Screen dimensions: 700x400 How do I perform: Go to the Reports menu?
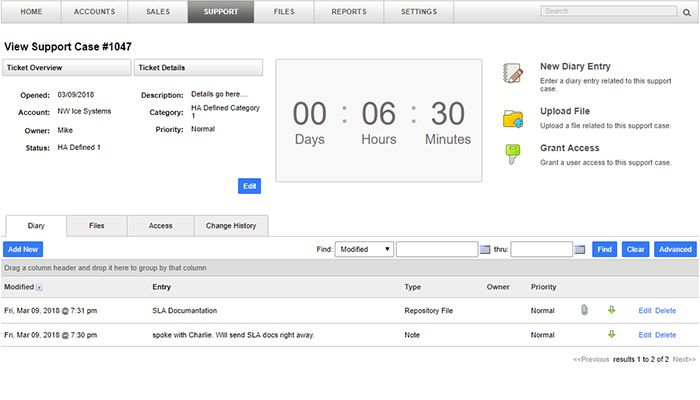(x=349, y=12)
